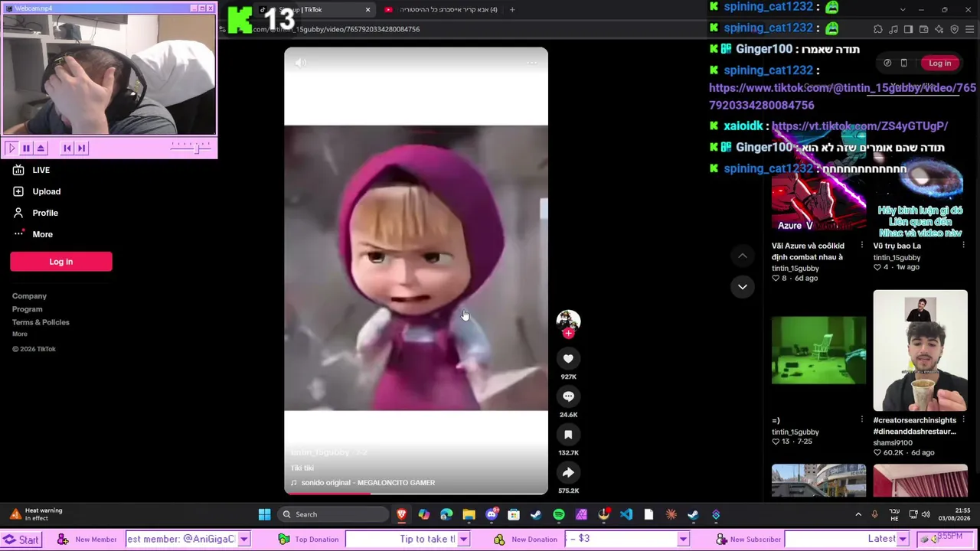The image size is (980, 551).
Task: Share the video using the arrow icon
Action: (568, 473)
